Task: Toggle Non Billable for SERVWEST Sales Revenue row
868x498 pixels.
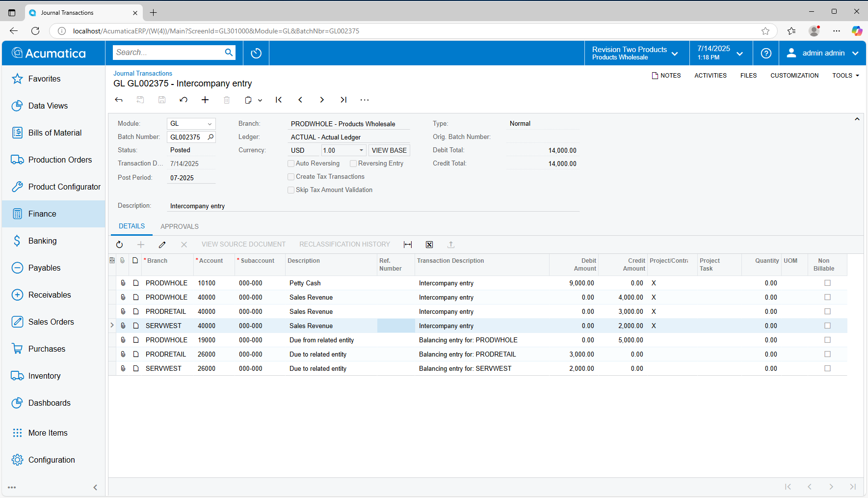Action: [827, 326]
